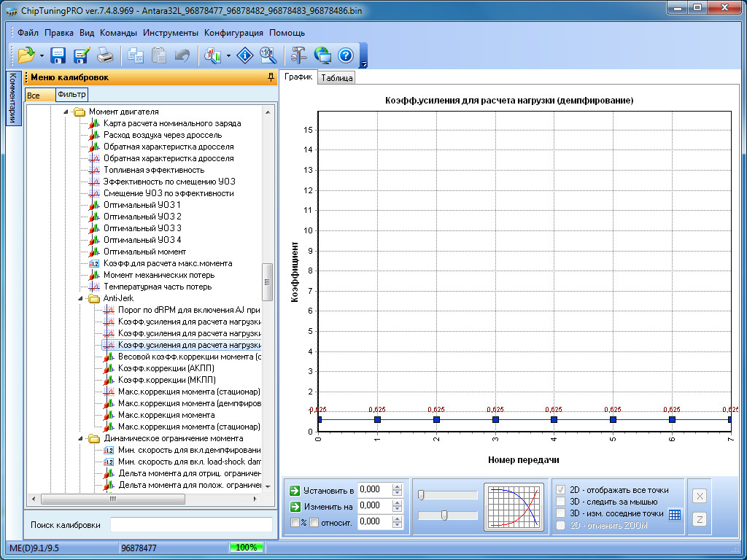Open settings via hammer and wrench icon
Viewport: 747px width, 560px height.
pos(298,55)
